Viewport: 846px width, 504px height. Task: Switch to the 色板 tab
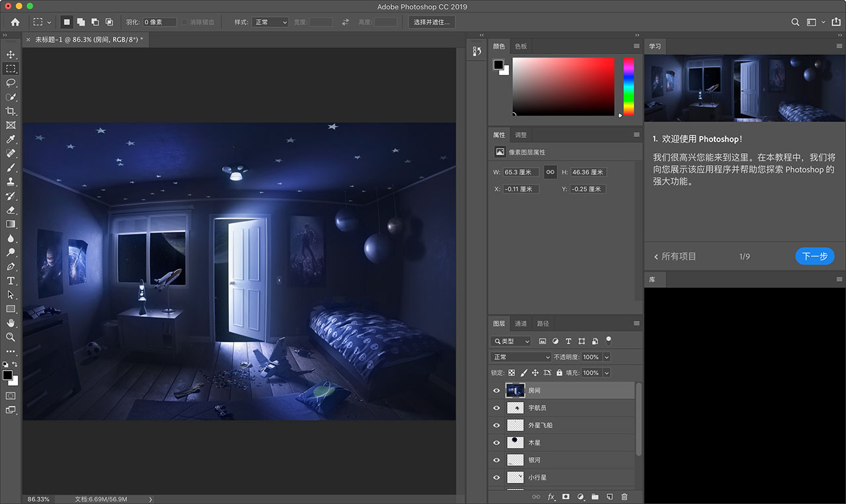coord(521,46)
